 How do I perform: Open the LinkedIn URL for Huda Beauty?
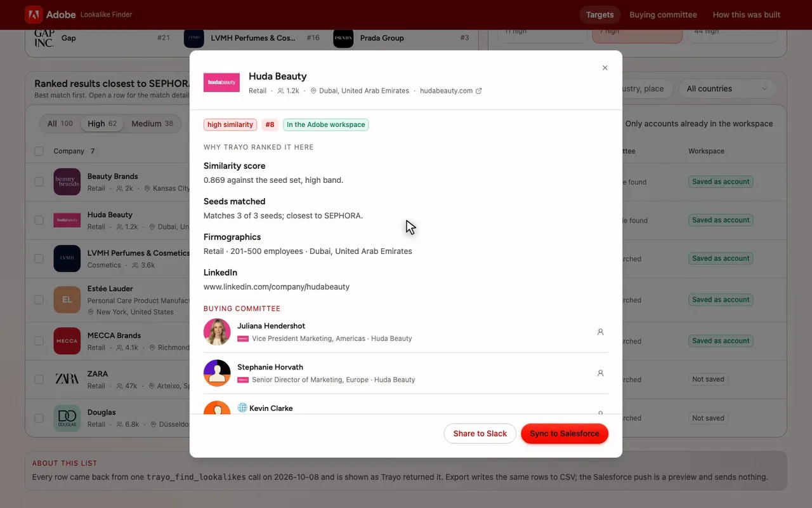point(277,286)
